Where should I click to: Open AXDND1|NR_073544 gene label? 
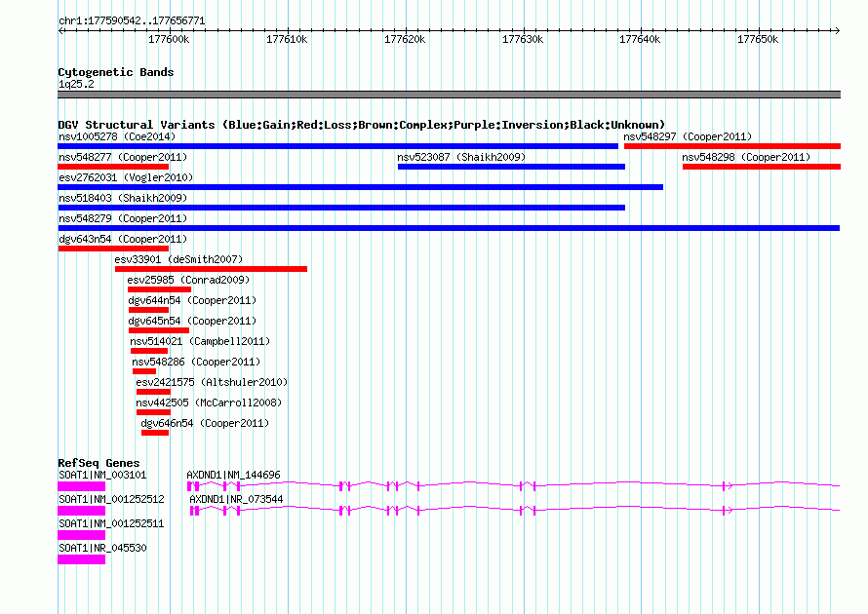tap(236, 500)
